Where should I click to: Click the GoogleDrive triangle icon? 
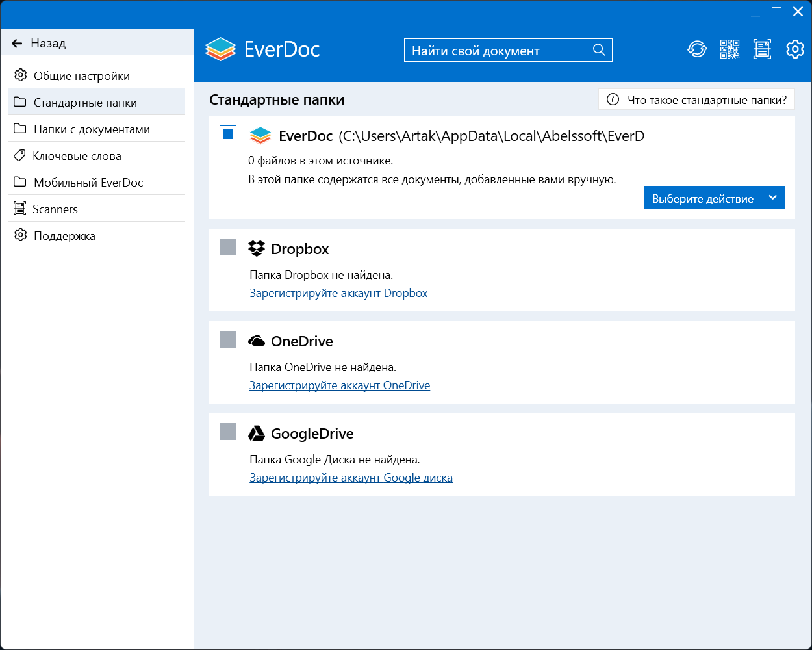[x=257, y=434]
